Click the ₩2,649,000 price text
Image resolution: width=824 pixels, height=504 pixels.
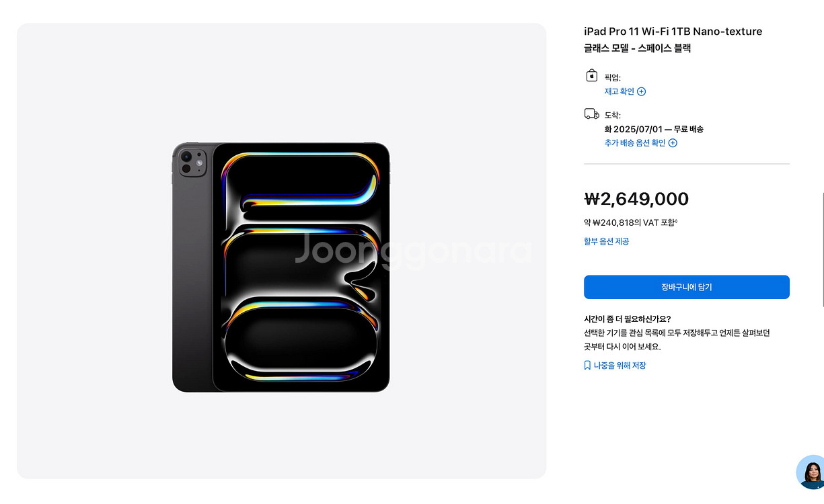point(636,199)
